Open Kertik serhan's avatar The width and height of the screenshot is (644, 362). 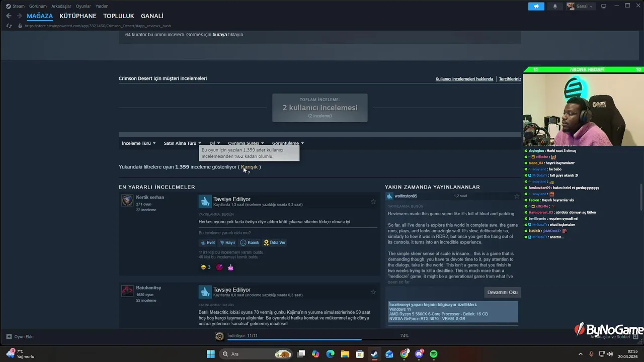127,201
